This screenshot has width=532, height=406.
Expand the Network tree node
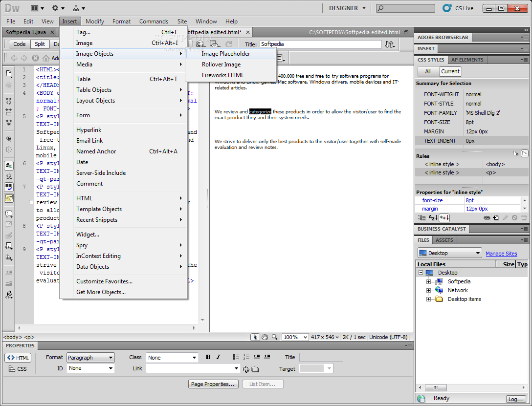[x=428, y=290]
